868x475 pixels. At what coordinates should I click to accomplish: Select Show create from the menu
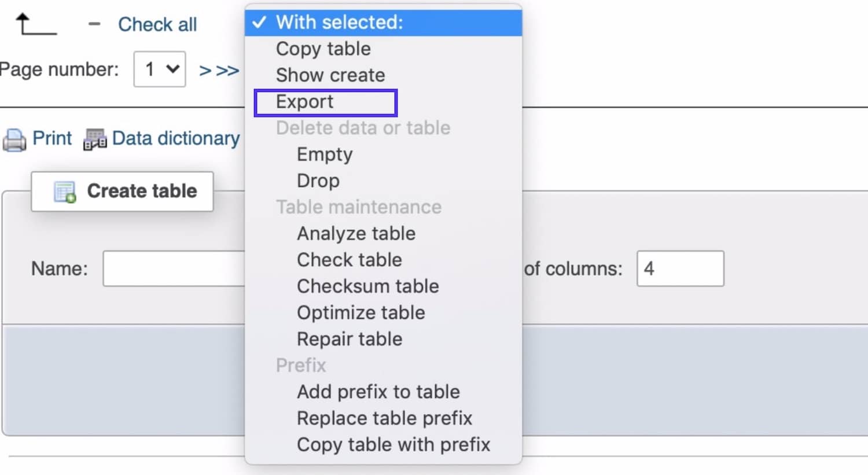click(x=330, y=75)
